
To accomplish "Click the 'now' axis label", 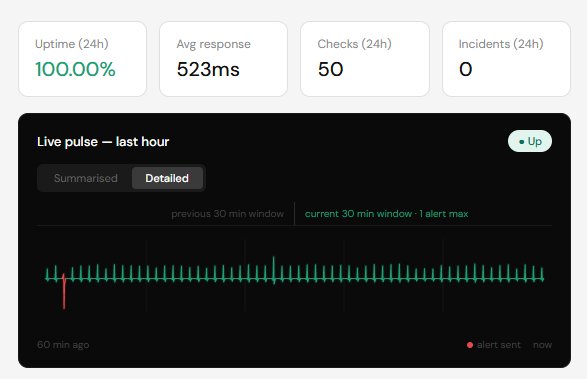I will [542, 345].
